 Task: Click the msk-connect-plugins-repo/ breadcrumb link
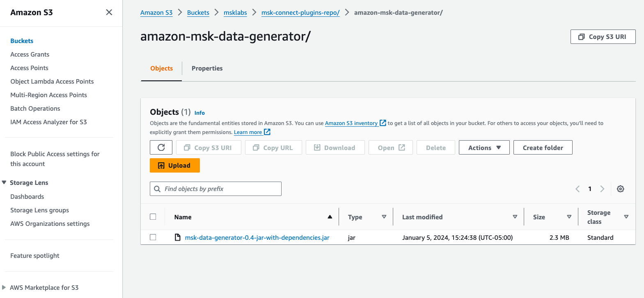pos(300,13)
